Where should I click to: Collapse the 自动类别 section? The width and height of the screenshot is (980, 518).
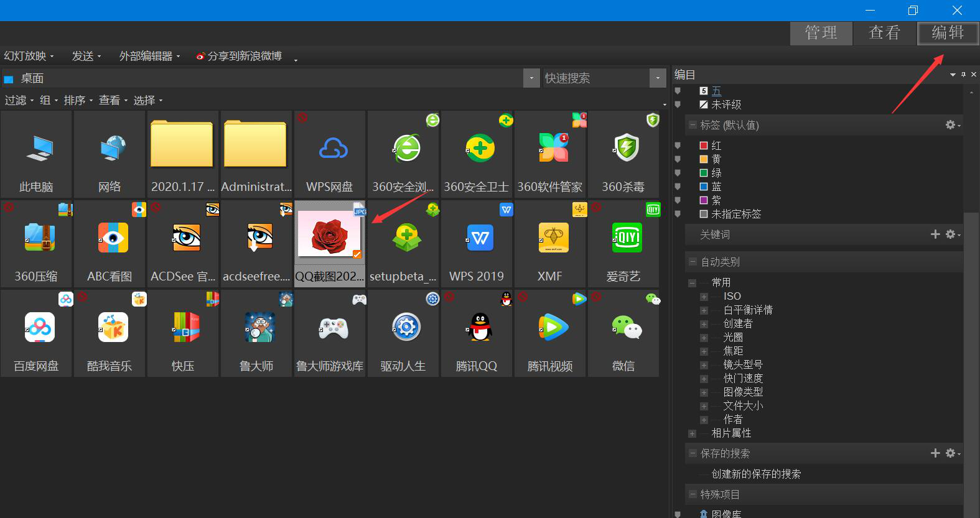693,262
